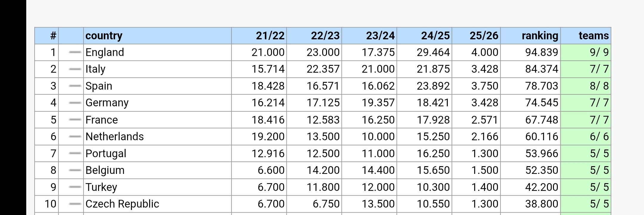Click the ranking column header
The height and width of the screenshot is (215, 644).
point(540,36)
